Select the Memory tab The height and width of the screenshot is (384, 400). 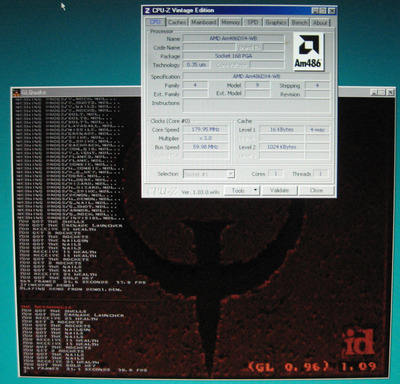(230, 22)
